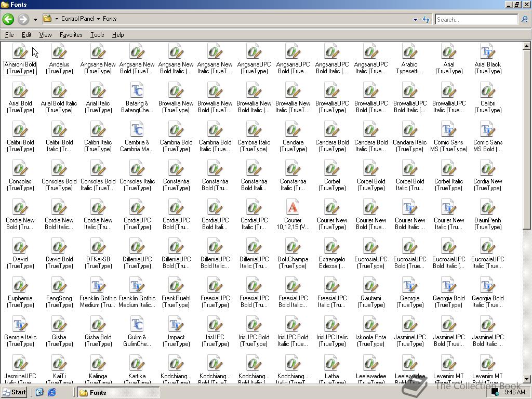Open the address bar history dropdown

click(415, 19)
